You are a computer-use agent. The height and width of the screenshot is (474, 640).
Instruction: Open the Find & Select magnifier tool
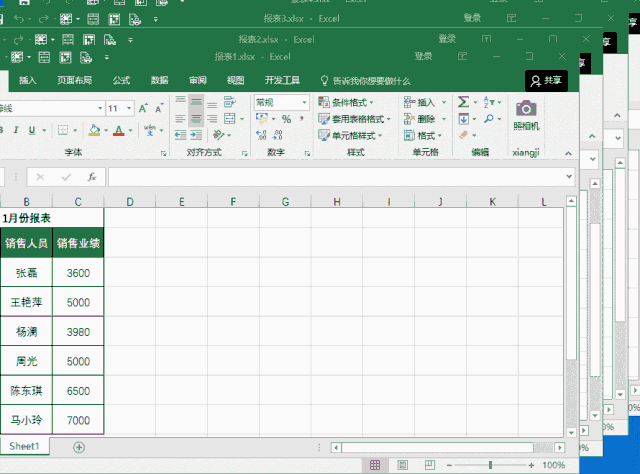tap(489, 119)
